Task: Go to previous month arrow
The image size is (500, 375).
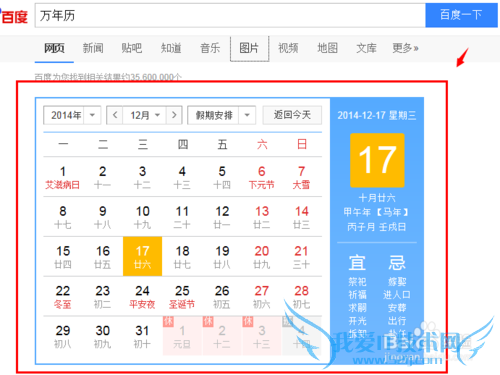Action: pyautogui.click(x=115, y=115)
